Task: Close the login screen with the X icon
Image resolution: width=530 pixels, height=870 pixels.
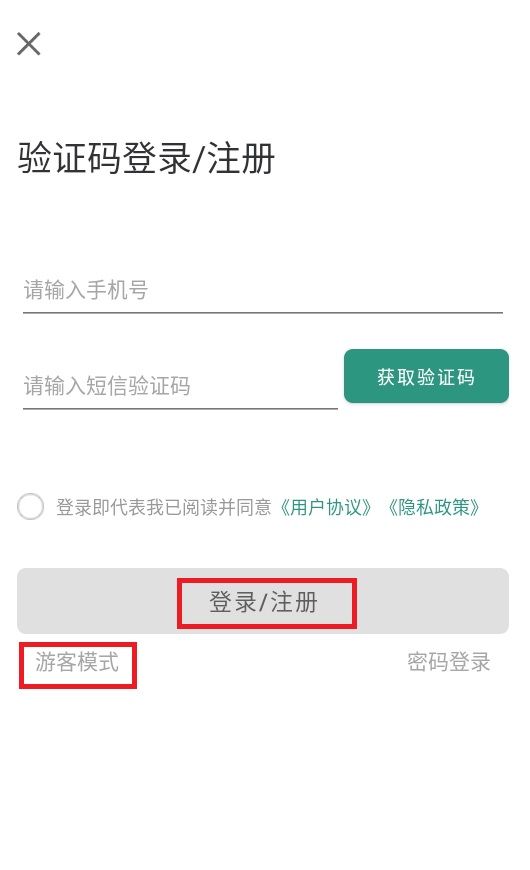Action: tap(29, 44)
